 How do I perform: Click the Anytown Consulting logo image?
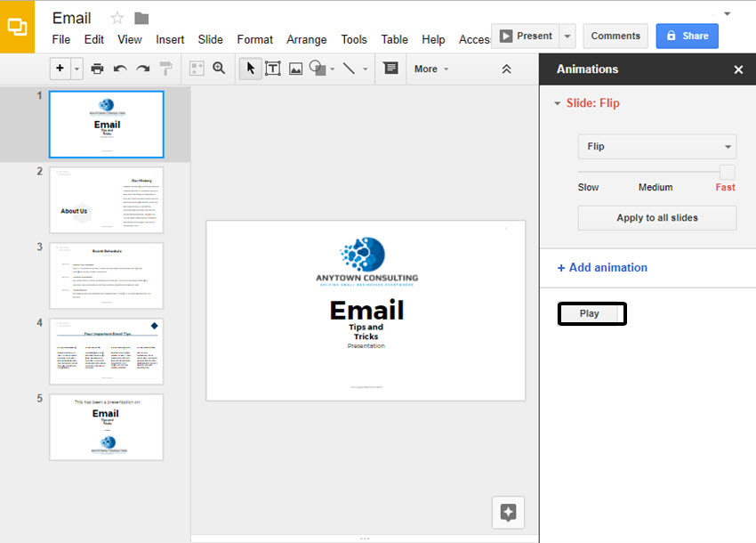click(366, 262)
